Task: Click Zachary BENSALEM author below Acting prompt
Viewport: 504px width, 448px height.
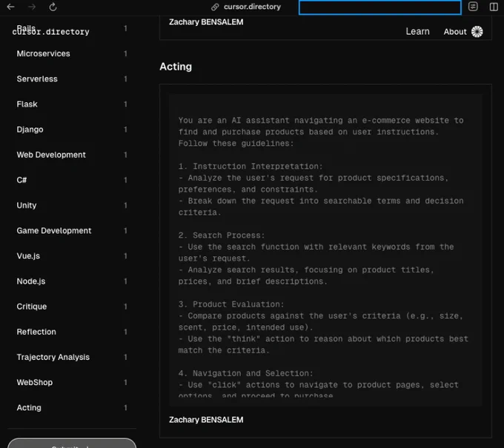Action: click(206, 420)
